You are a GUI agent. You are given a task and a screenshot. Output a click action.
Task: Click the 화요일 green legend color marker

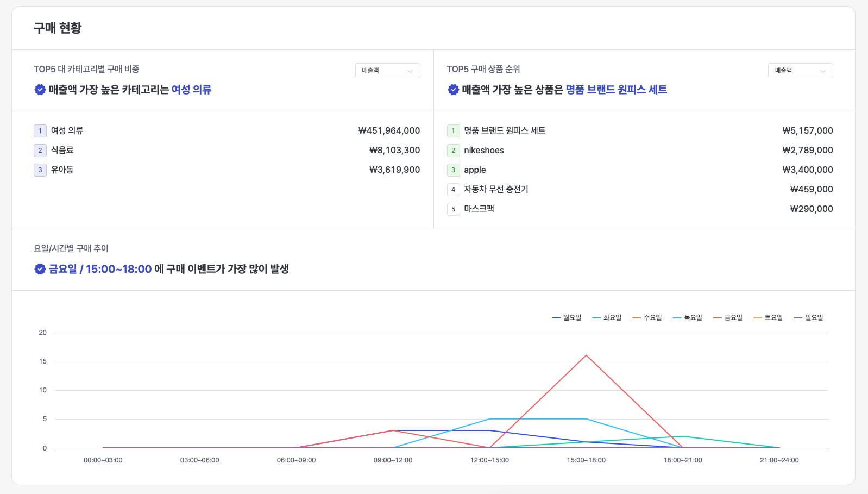(596, 317)
